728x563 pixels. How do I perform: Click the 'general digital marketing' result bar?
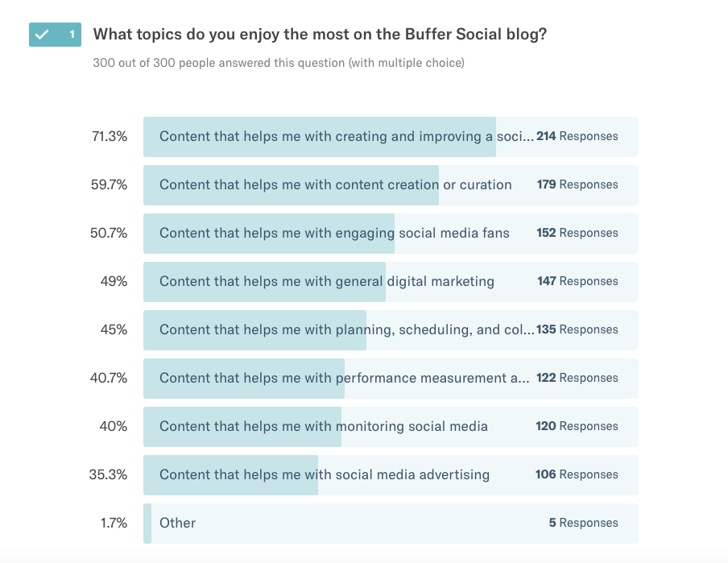(x=391, y=282)
